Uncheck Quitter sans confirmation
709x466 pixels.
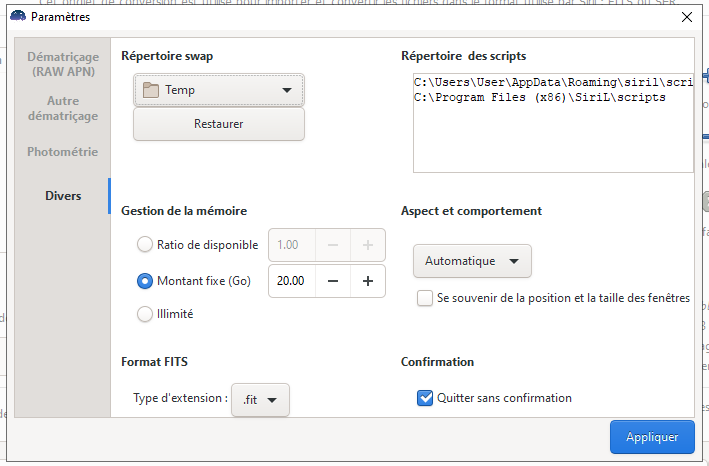(425, 398)
